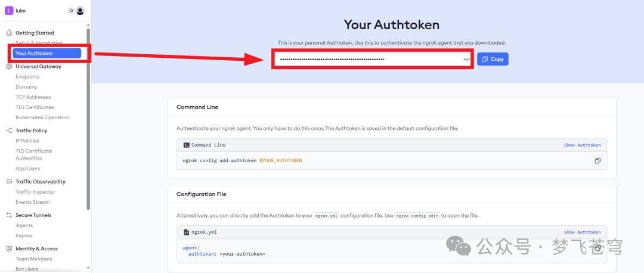Open Events Stream page
644x273 pixels.
tap(32, 202)
